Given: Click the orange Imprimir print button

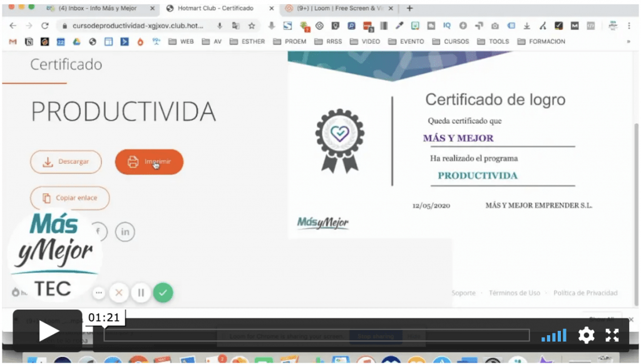Looking at the screenshot, I should tap(149, 162).
